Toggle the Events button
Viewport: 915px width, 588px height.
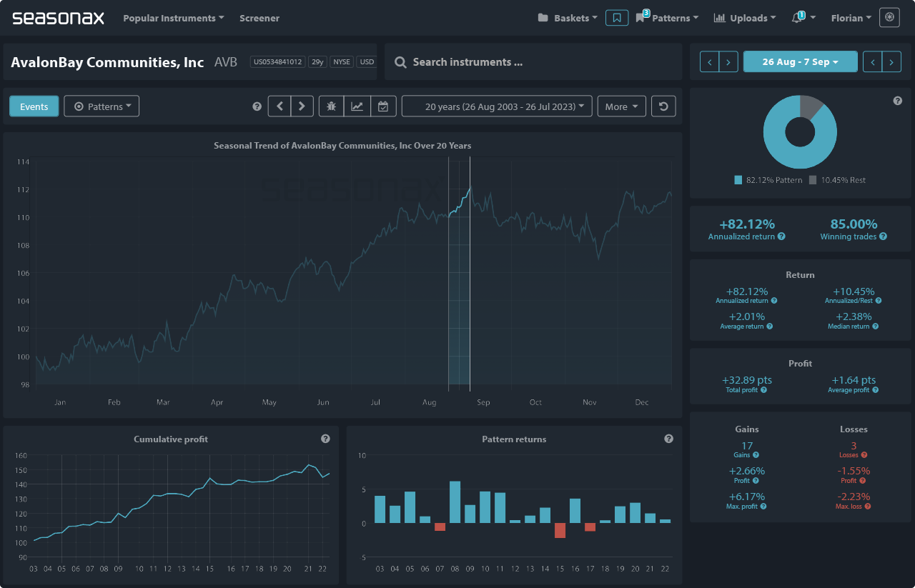[34, 106]
